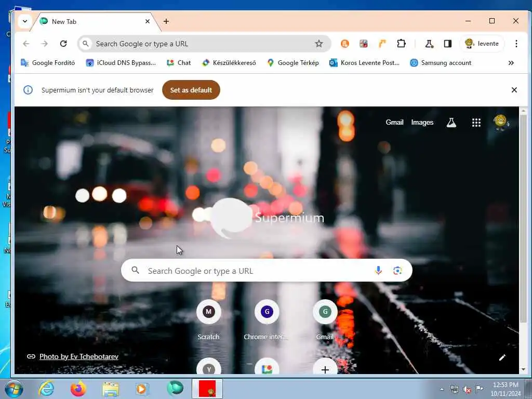Switch to Supermium taskbar icon
The height and width of the screenshot is (399, 532).
175,389
